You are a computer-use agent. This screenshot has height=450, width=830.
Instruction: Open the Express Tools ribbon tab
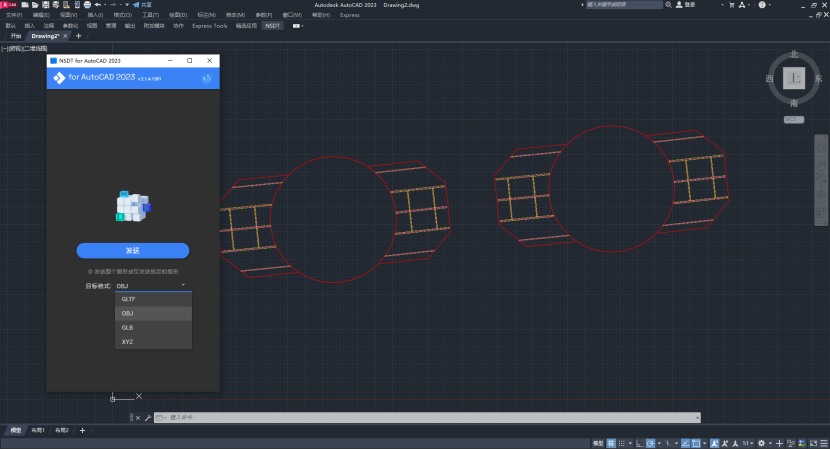pos(210,26)
